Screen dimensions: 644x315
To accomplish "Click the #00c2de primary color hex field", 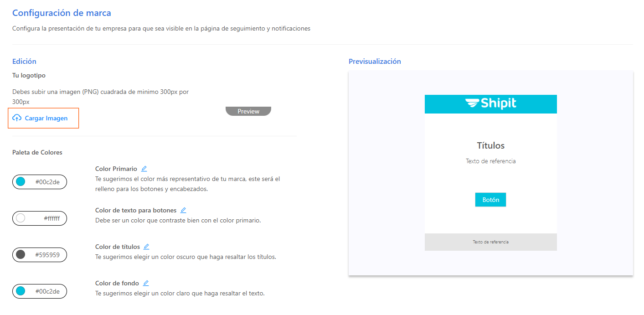I will pyautogui.click(x=47, y=182).
